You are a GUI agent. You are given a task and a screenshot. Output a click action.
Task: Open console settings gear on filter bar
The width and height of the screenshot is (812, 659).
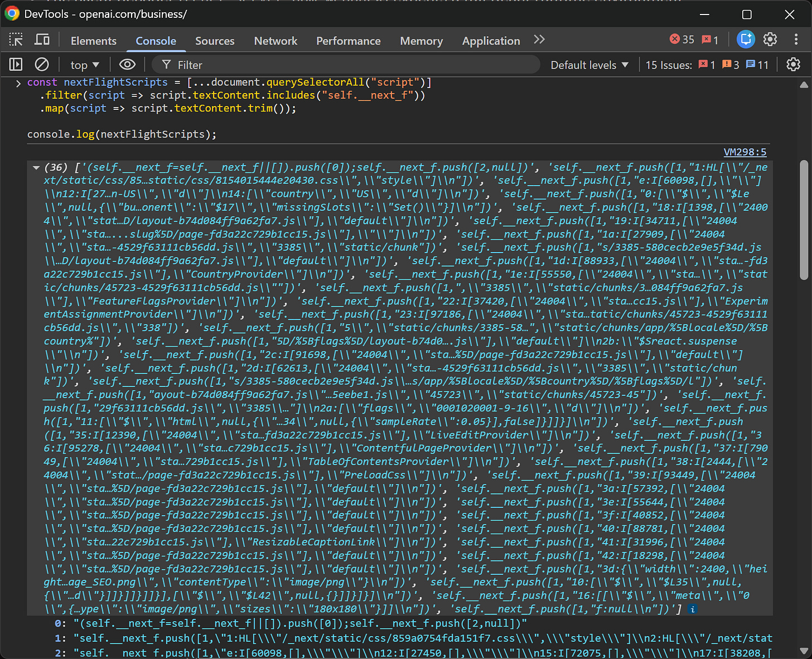(793, 64)
